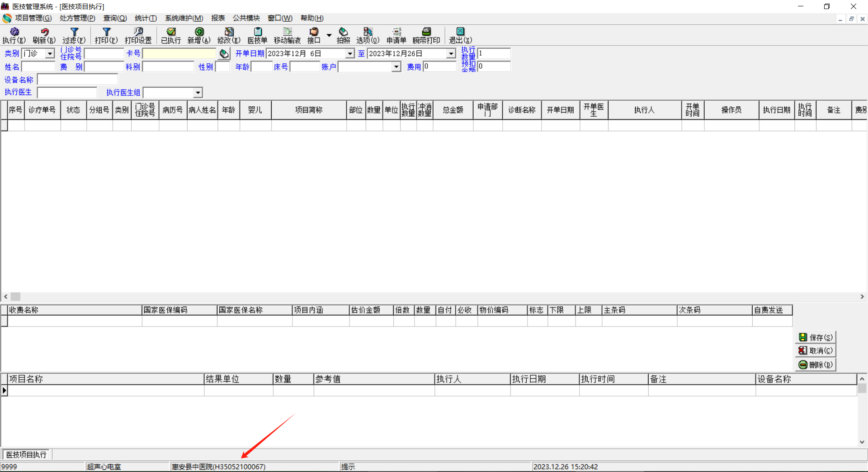The height and width of the screenshot is (472, 868).
Task: Click the 删除(D) delete button
Action: [816, 364]
